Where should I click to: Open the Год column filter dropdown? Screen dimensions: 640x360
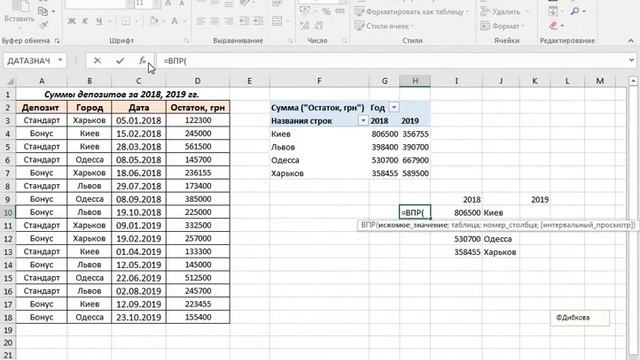point(394,107)
